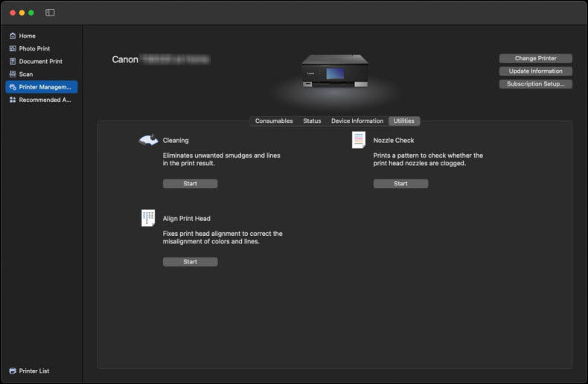The image size is (588, 384).
Task: Click the Photo Print sidebar icon
Action: pos(13,48)
